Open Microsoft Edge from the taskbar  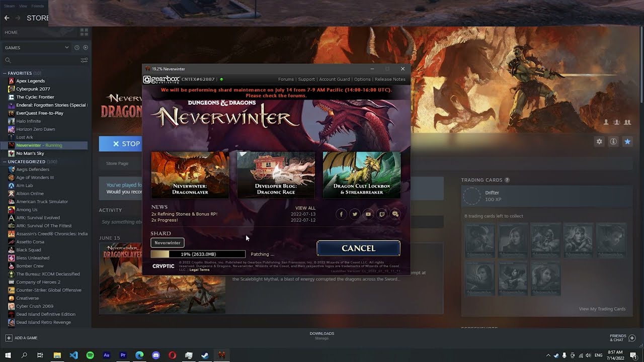[x=139, y=355]
